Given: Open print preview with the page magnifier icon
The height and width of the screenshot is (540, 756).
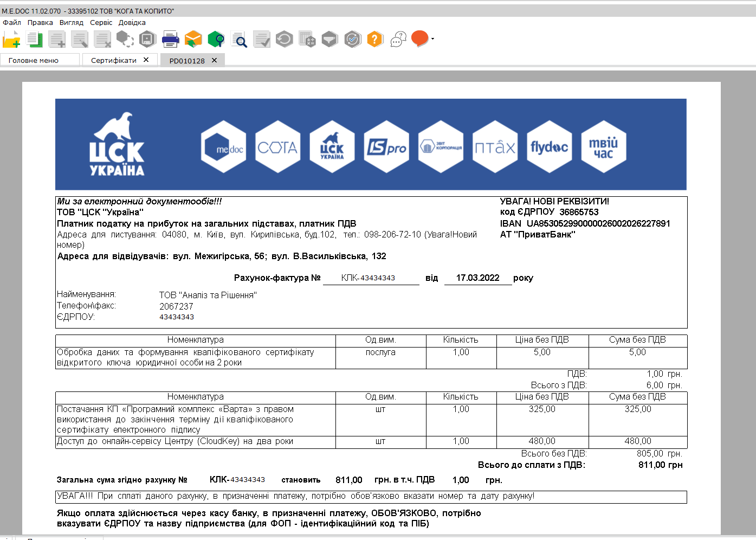Looking at the screenshot, I should pos(239,40).
